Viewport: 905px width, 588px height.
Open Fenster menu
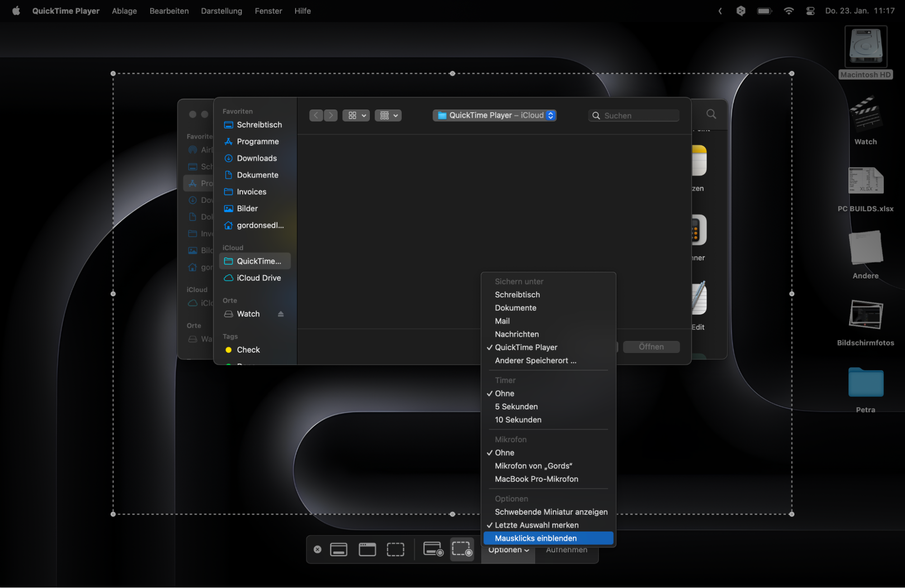268,10
